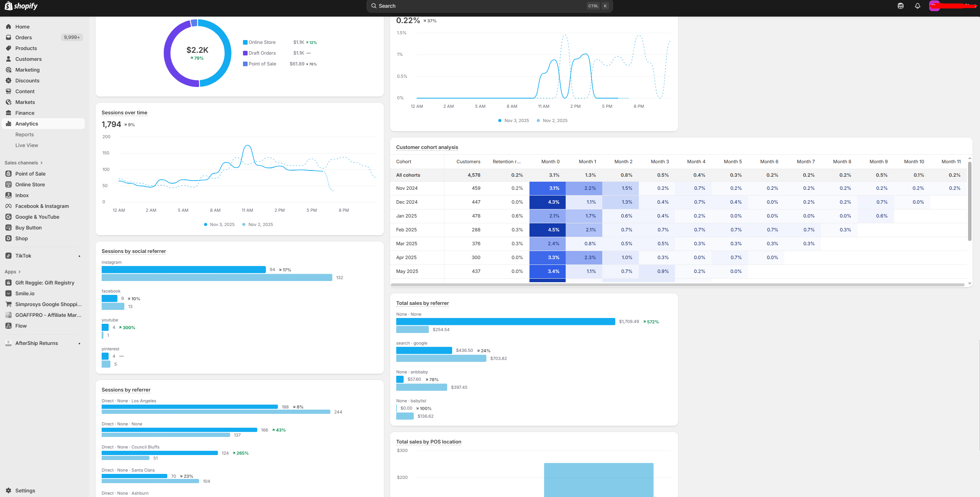Click the Discounts badge icon
This screenshot has width=980, height=497.
point(8,80)
